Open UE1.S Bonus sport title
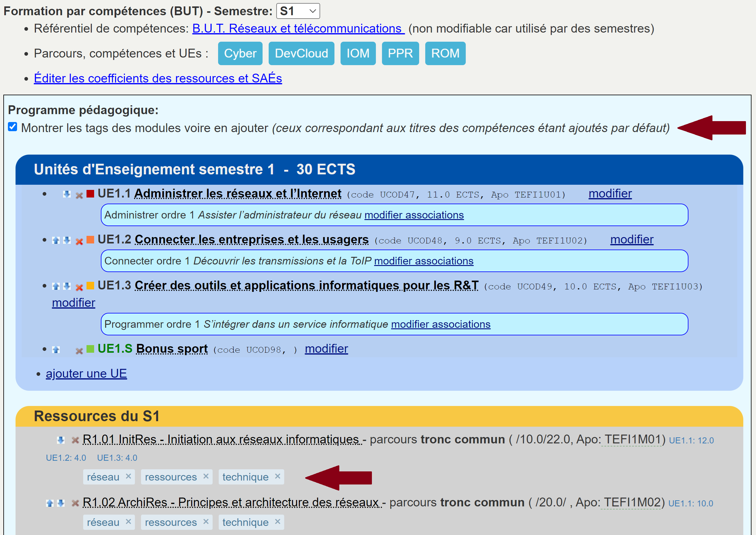The width and height of the screenshot is (756, 535). (172, 349)
